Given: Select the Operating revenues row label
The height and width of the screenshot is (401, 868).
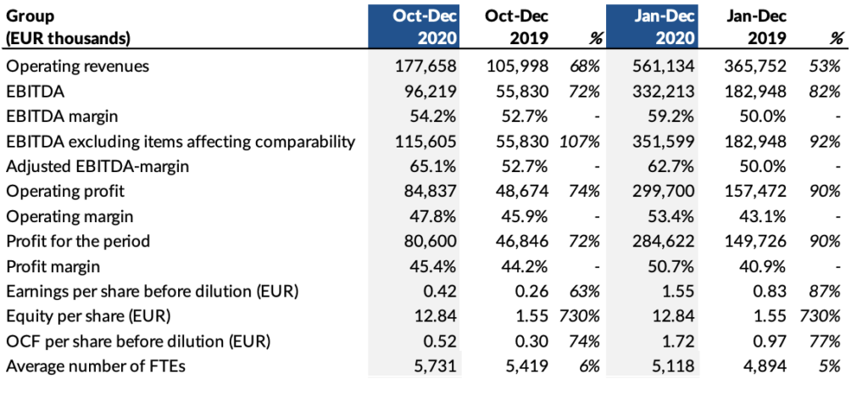Looking at the screenshot, I should point(77,65).
